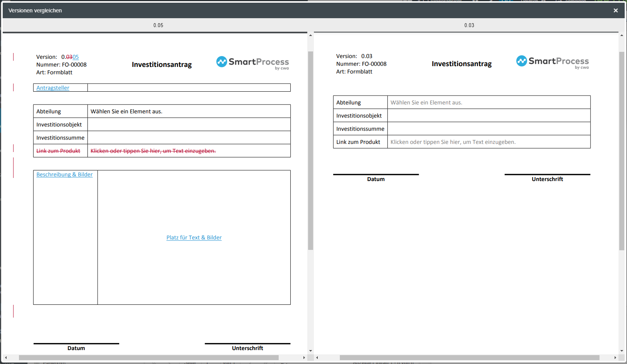Click the Datum label in the right document

[x=376, y=179]
